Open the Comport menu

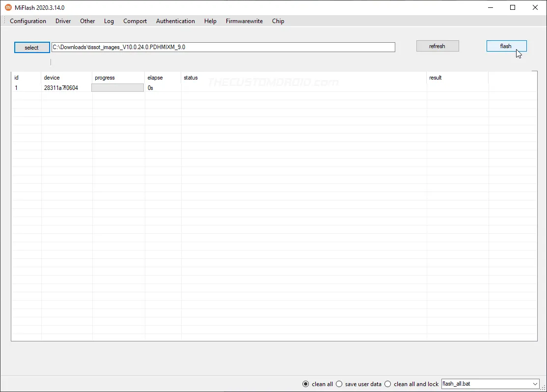135,21
